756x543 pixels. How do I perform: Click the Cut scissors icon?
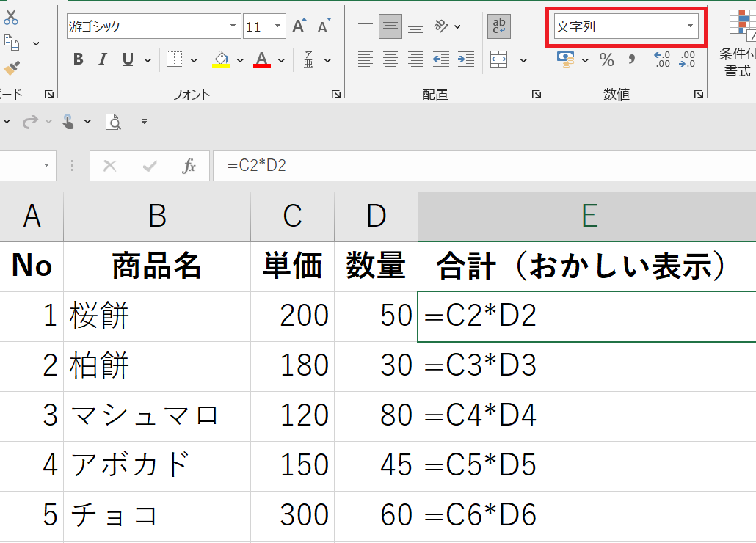[10, 17]
